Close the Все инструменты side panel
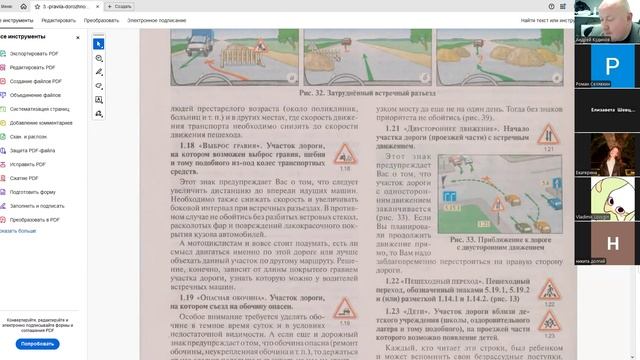 [78, 38]
